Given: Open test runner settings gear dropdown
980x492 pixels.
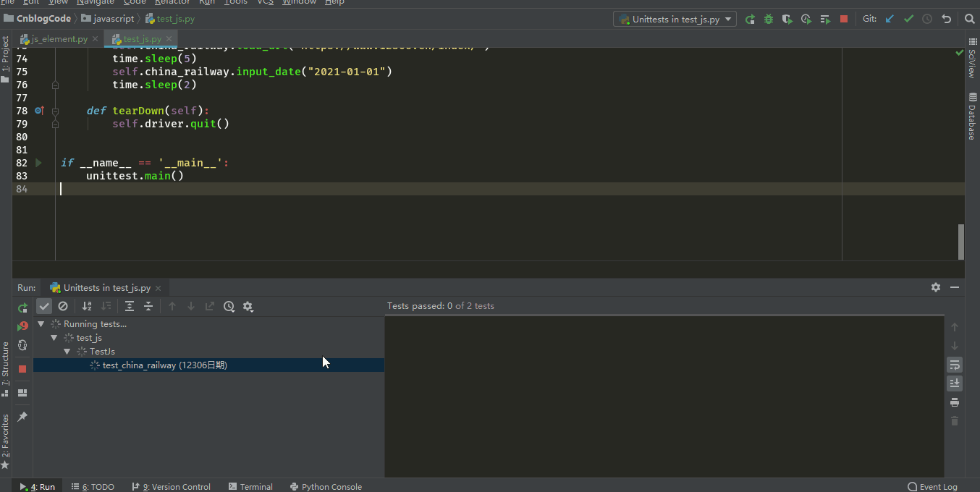Looking at the screenshot, I should pyautogui.click(x=248, y=306).
